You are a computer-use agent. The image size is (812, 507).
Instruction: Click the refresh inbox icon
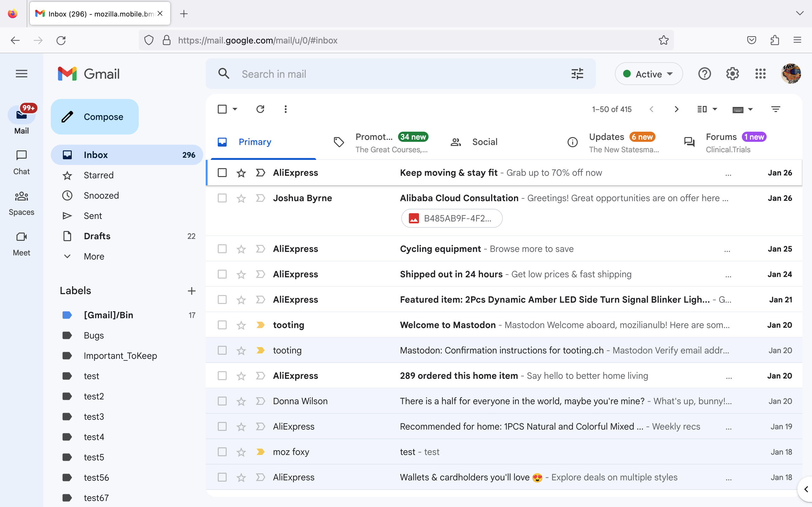(261, 109)
